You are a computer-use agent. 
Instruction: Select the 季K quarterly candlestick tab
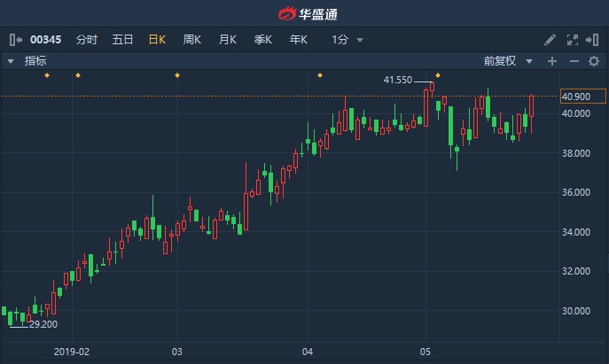[263, 40]
